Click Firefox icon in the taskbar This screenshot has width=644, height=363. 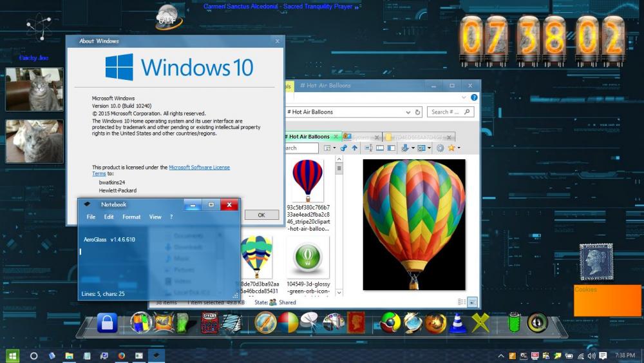click(121, 355)
